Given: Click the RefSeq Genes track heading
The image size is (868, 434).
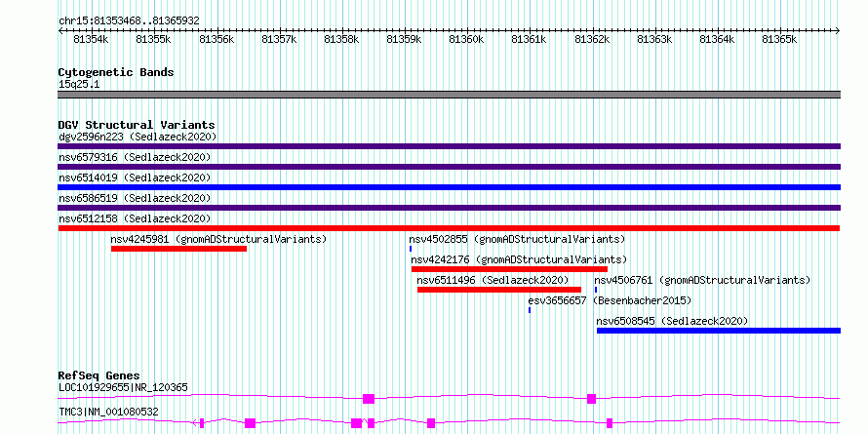Looking at the screenshot, I should (99, 375).
